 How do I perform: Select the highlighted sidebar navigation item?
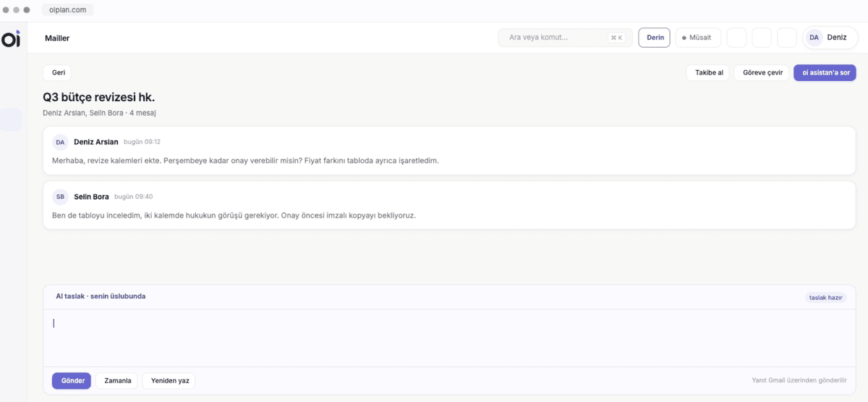tap(11, 120)
